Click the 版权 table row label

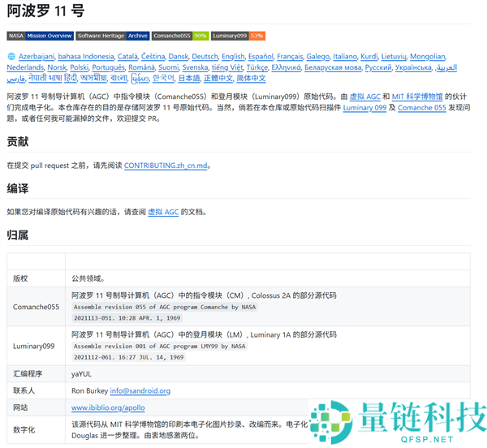click(x=20, y=278)
